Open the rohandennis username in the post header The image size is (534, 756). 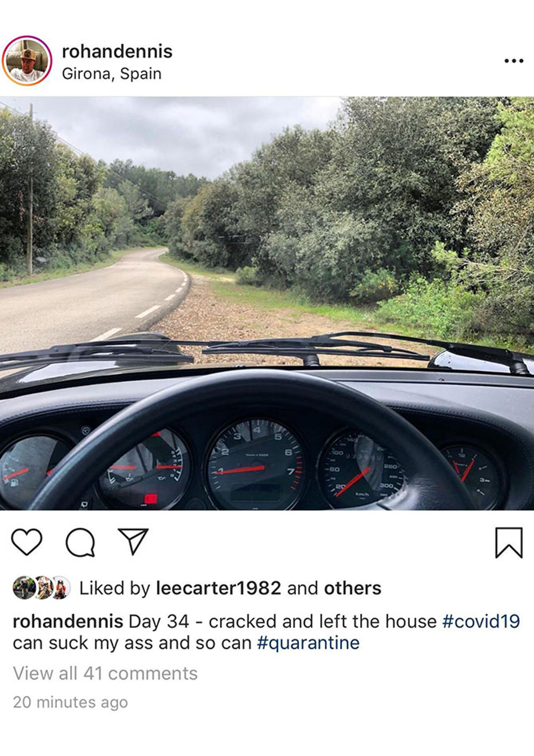pos(117,51)
